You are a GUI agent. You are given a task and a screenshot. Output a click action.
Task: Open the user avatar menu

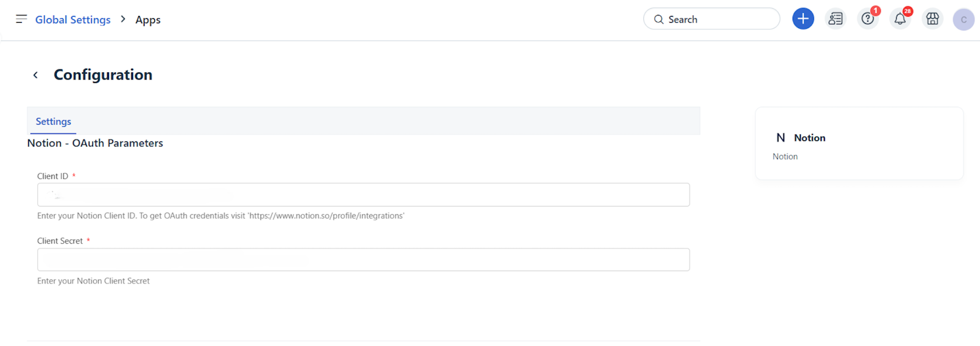tap(963, 20)
